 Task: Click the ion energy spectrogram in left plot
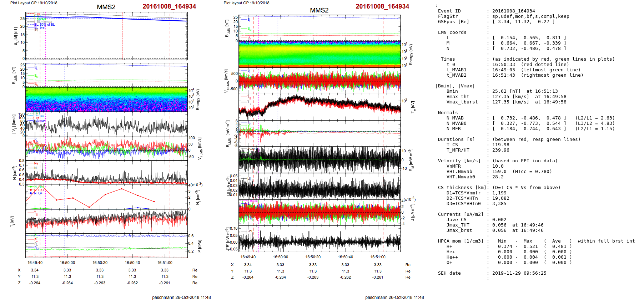(106, 100)
